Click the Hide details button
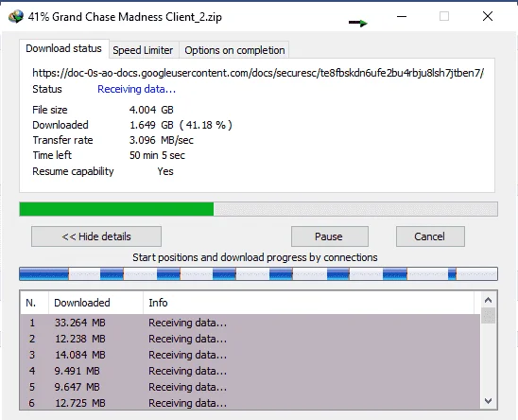Screen dimensions: 518x420 (96, 236)
